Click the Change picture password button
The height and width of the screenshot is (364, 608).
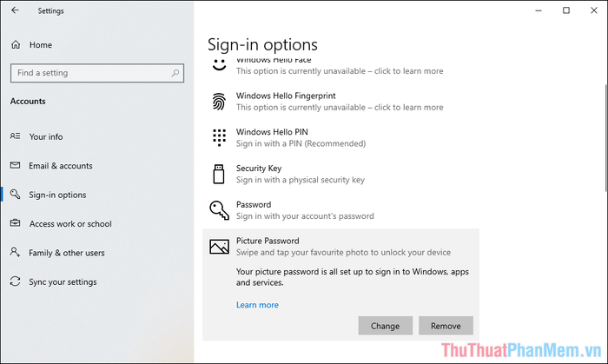click(385, 326)
